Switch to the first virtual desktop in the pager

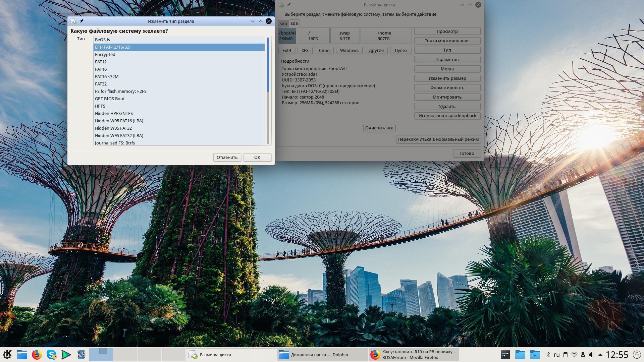(x=101, y=355)
